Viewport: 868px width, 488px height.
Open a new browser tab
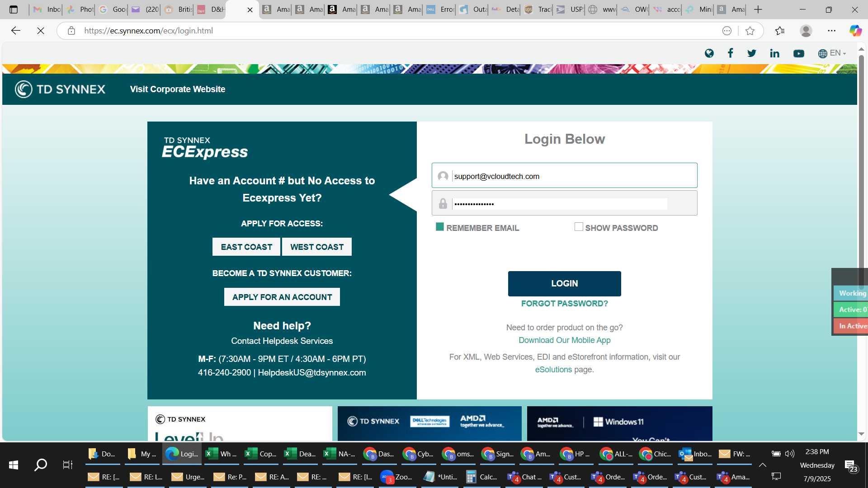click(758, 9)
